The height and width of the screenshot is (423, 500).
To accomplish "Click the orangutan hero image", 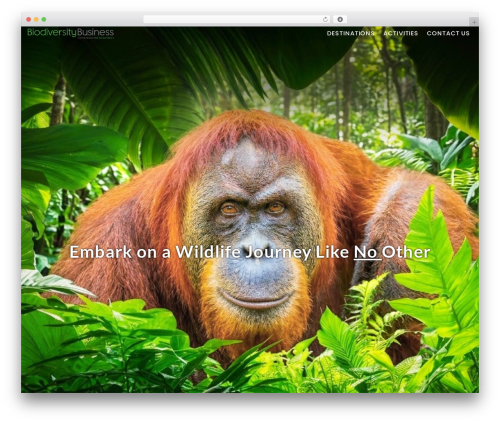I will point(250,210).
